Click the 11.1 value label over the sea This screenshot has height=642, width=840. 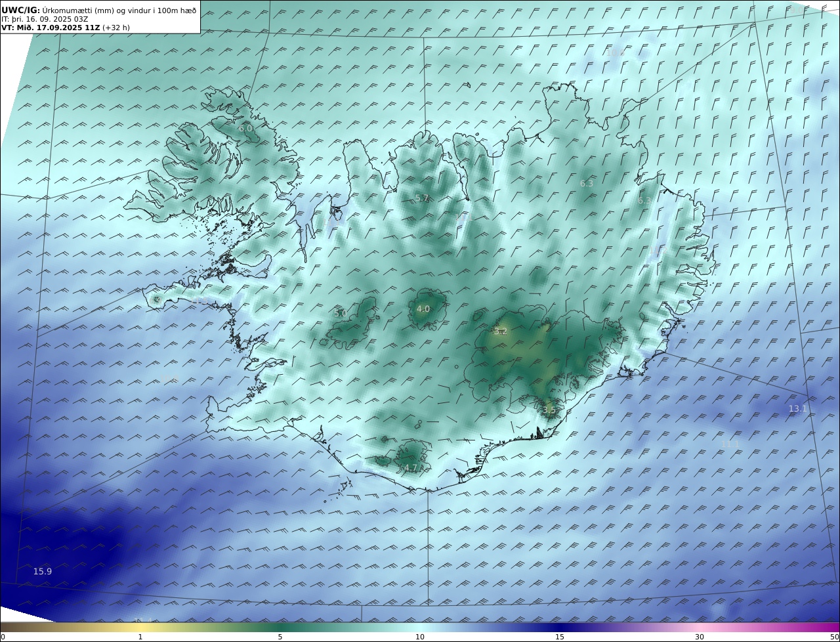[730, 444]
